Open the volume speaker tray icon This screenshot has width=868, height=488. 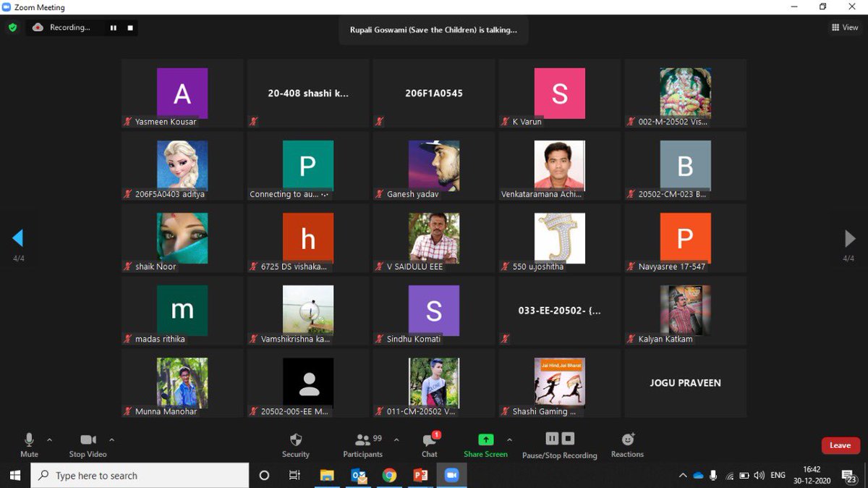click(759, 476)
